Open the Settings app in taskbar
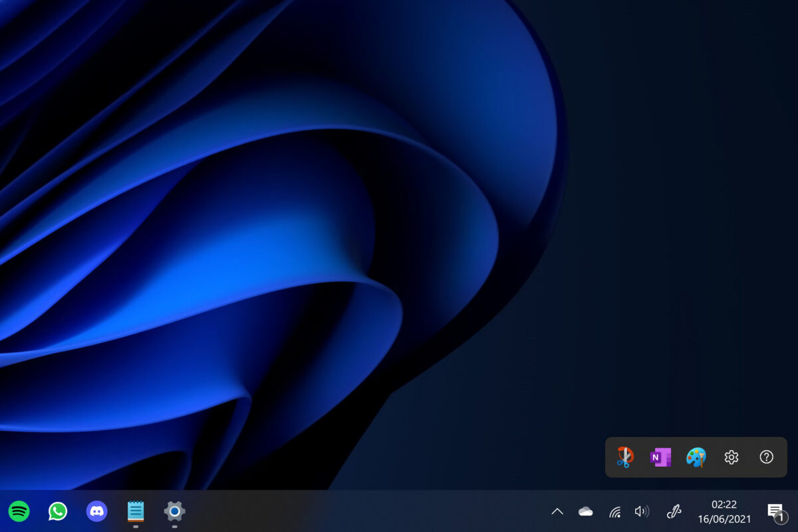The image size is (798, 532). point(174,511)
